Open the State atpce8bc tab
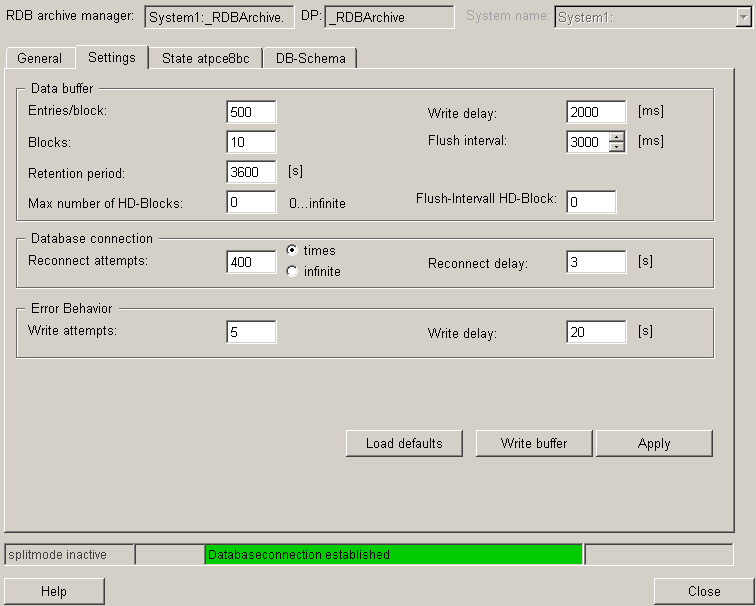Screen dimensions: 756x606 205,59
